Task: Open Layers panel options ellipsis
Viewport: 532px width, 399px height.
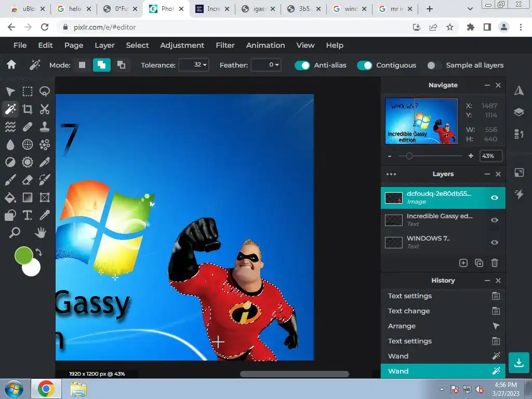Action: coord(391,174)
